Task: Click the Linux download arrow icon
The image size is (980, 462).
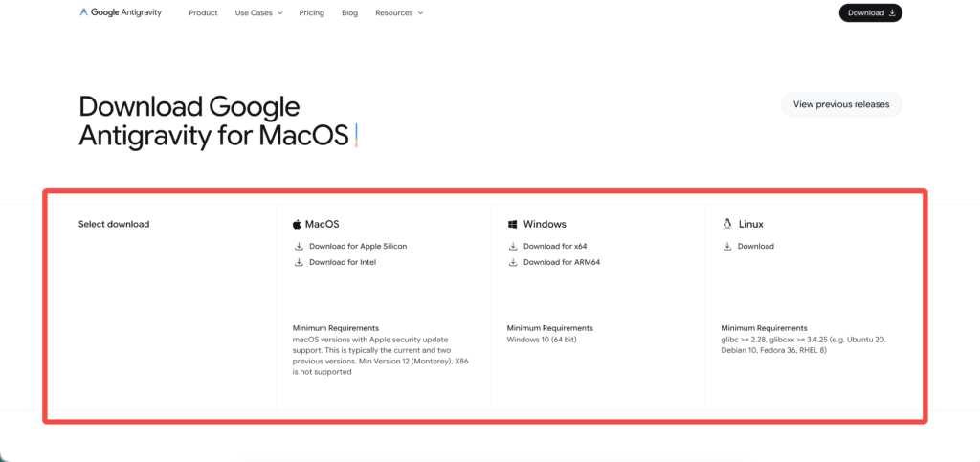Action: click(x=727, y=247)
